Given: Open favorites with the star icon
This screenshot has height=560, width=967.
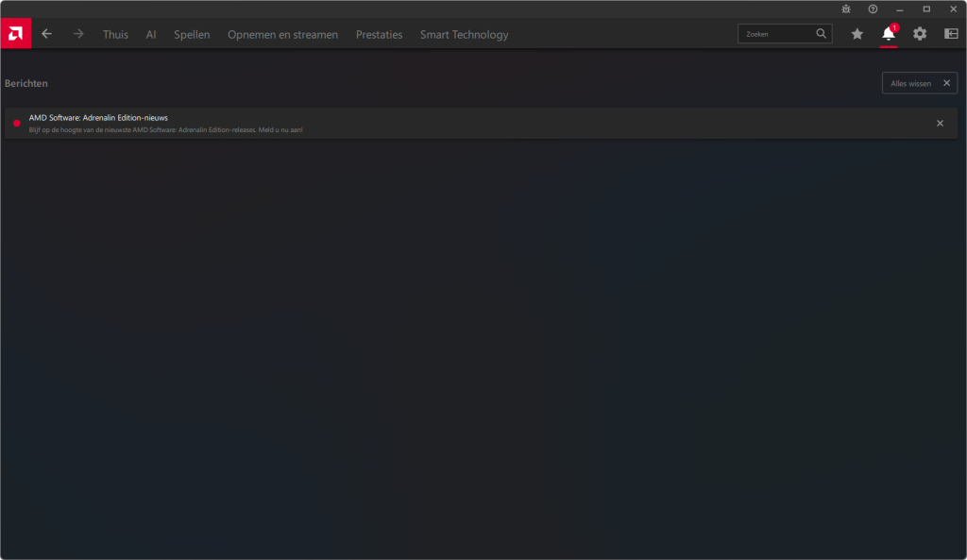Looking at the screenshot, I should pyautogui.click(x=857, y=34).
